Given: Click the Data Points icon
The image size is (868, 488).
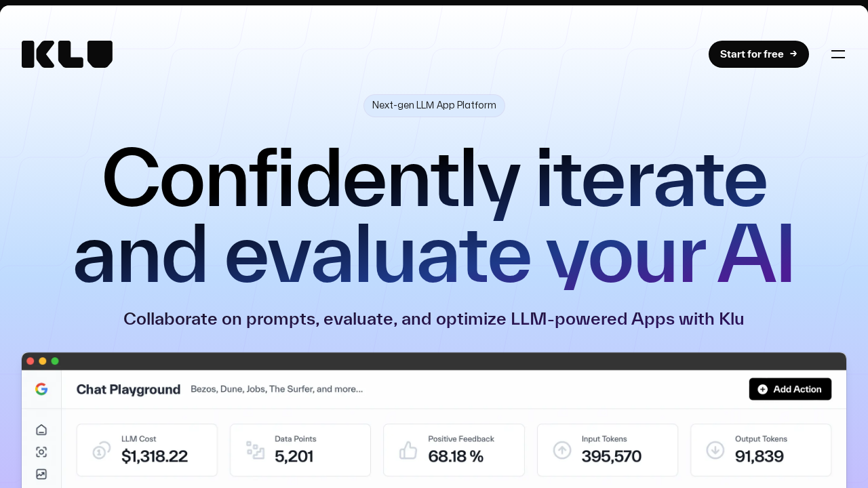Looking at the screenshot, I should pos(255,450).
